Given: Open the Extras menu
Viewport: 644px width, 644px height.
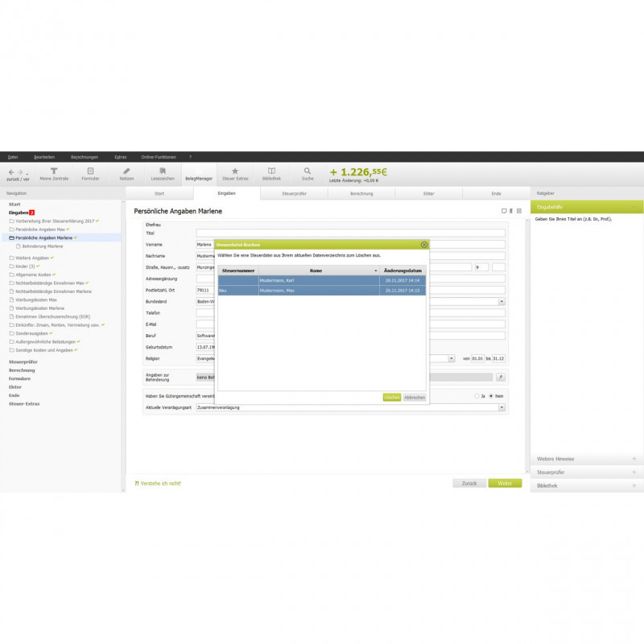Looking at the screenshot, I should coord(120,157).
